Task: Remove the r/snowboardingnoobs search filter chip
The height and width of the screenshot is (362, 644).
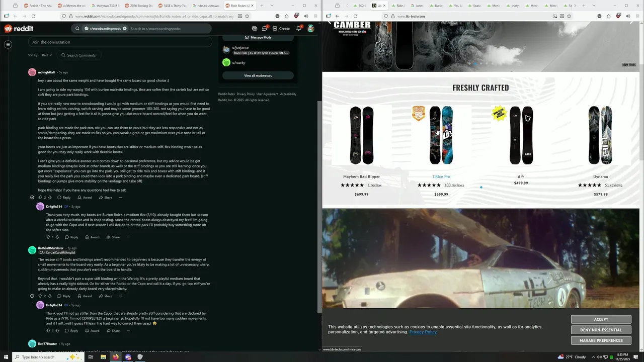Action: (x=125, y=29)
